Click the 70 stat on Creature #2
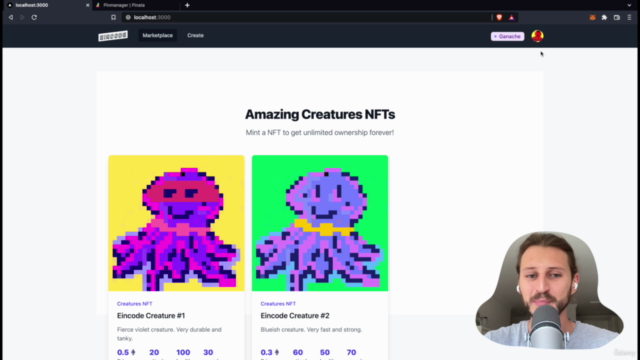The image size is (640, 360). tap(351, 352)
